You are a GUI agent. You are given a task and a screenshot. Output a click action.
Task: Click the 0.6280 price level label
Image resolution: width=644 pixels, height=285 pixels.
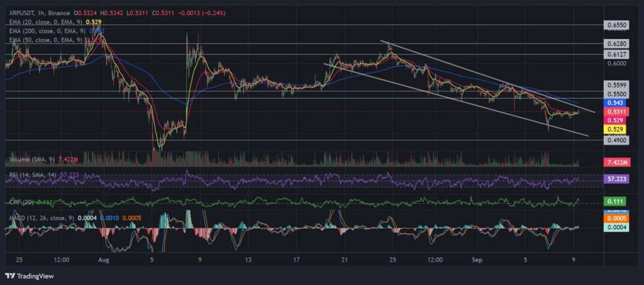(616, 44)
